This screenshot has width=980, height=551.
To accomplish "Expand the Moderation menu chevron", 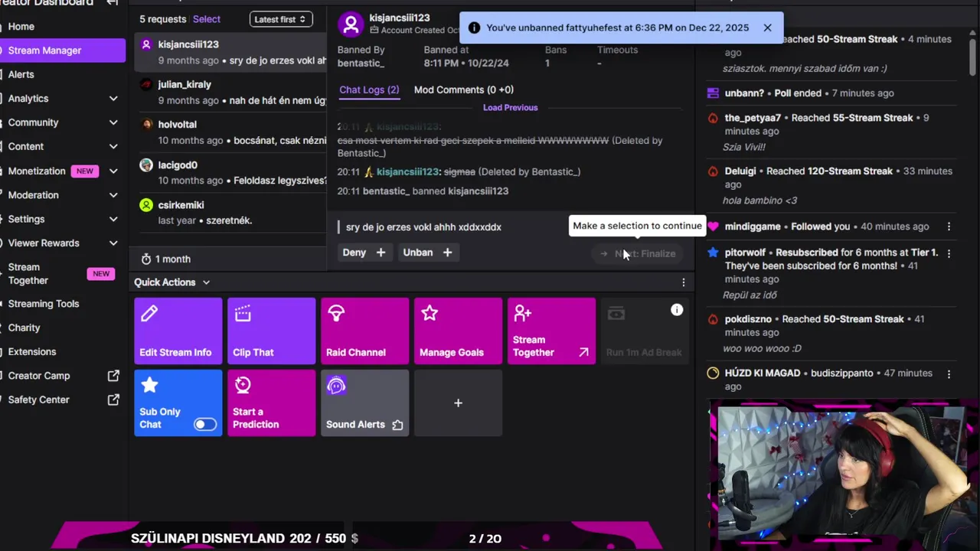I will click(113, 195).
